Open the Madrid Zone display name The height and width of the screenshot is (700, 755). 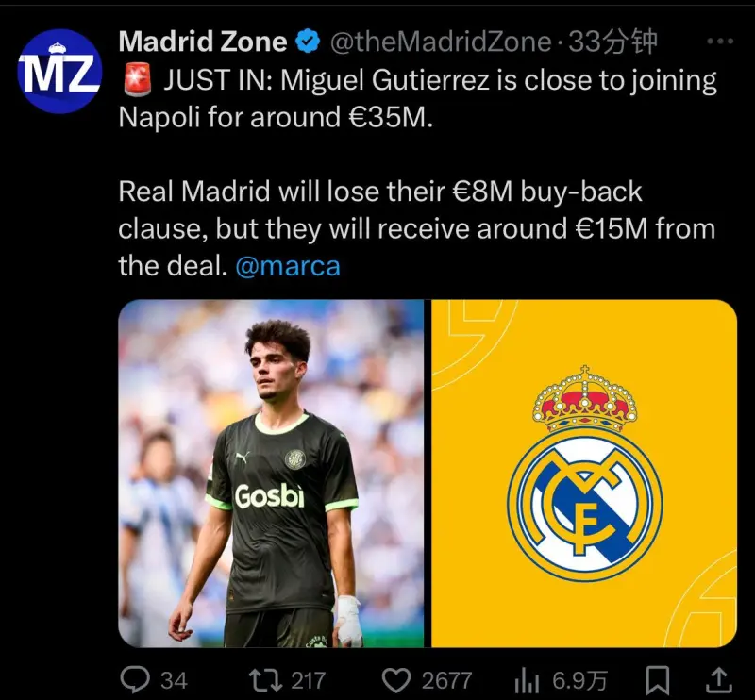pyautogui.click(x=203, y=42)
